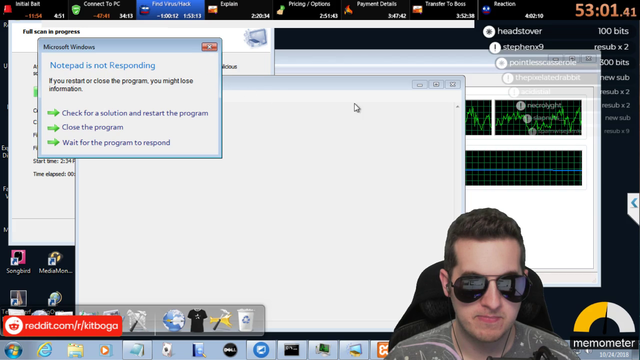Screen dimensions: 640x360
Task: Switch to the scanner window taskbar icon
Action: [x=354, y=350]
